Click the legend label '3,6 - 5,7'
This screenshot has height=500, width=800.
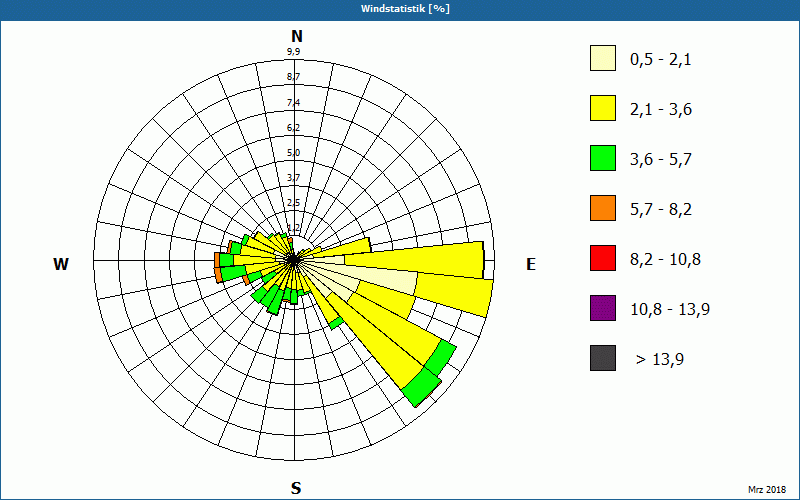(x=661, y=160)
